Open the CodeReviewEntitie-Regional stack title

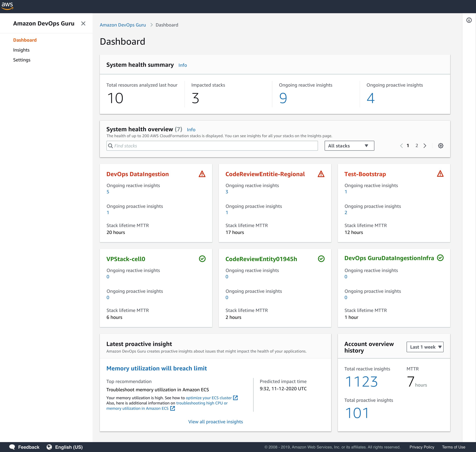coord(265,174)
